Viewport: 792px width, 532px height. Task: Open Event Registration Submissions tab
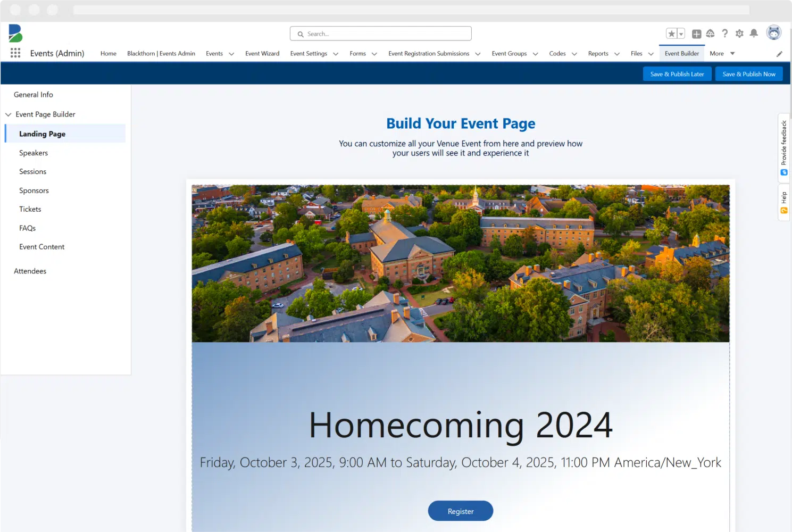click(x=429, y=54)
